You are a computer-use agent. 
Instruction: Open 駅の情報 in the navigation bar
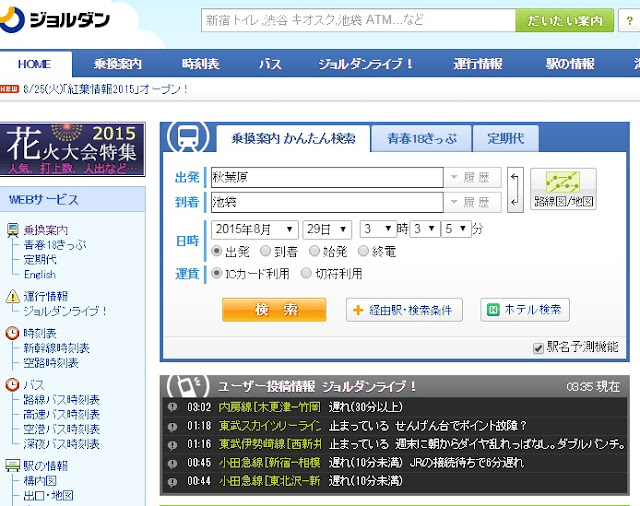pyautogui.click(x=570, y=64)
